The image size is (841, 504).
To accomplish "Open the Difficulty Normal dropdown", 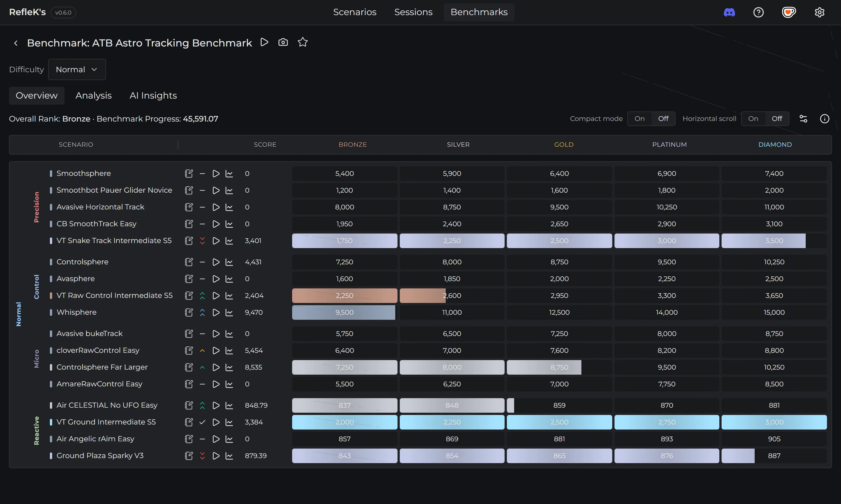I will (x=77, y=70).
